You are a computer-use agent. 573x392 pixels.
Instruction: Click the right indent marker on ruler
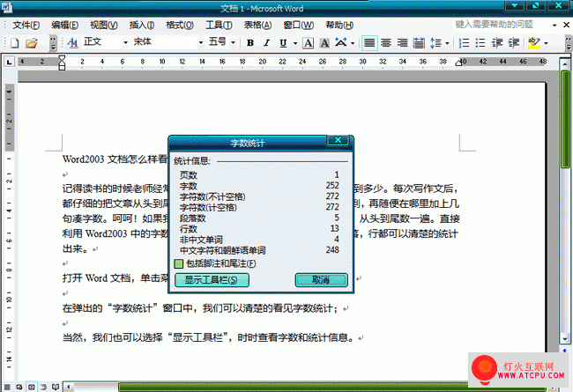tap(458, 63)
